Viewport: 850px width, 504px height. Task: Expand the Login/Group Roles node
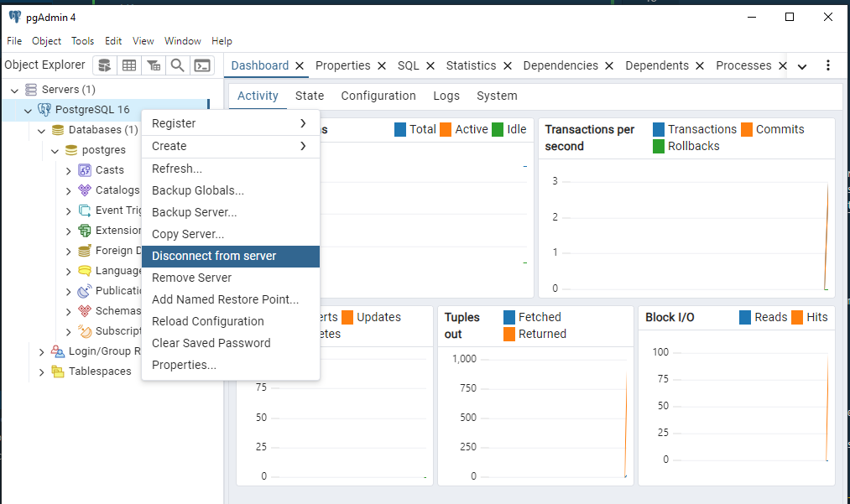41,352
